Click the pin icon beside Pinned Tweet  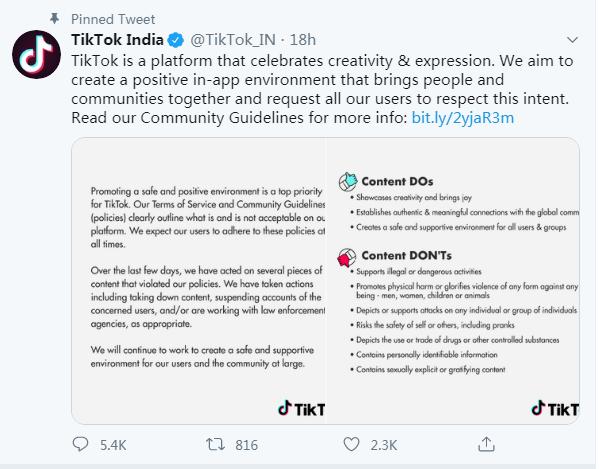coord(56,17)
